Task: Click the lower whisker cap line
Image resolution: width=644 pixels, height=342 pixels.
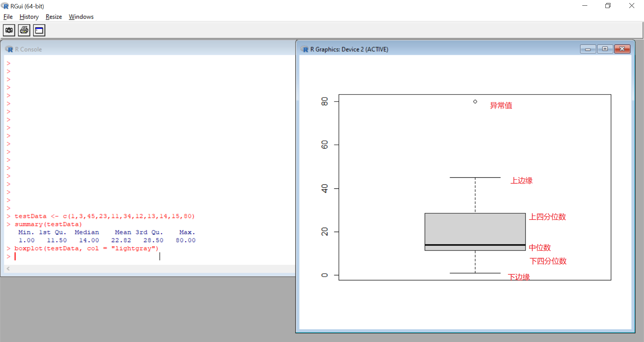Action: pos(475,273)
